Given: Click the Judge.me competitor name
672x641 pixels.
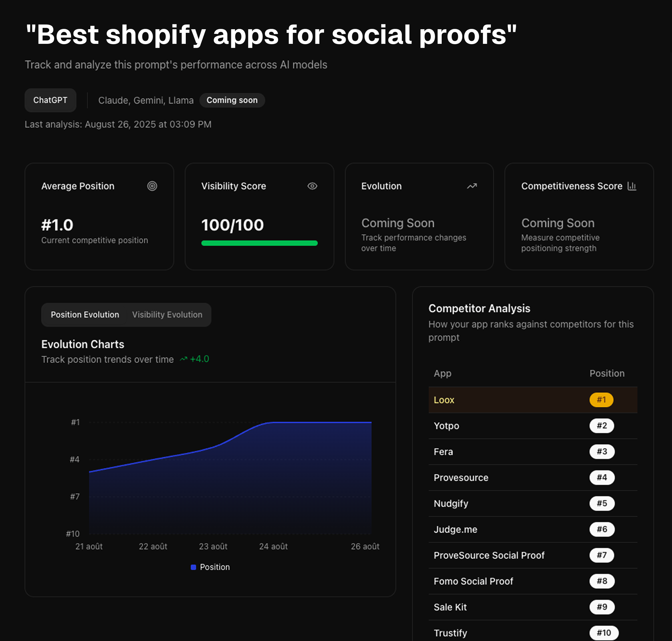Looking at the screenshot, I should click(456, 530).
